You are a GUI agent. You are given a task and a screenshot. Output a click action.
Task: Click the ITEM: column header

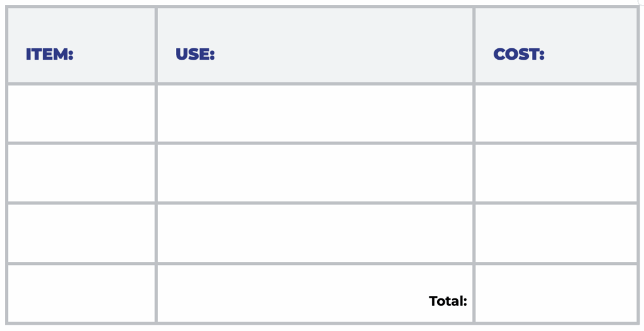click(50, 55)
